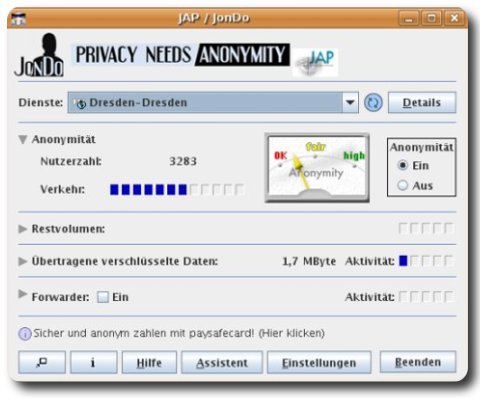Click the 'Dienste:' label
Image resolution: width=480 pixels, height=398 pixels.
point(41,102)
